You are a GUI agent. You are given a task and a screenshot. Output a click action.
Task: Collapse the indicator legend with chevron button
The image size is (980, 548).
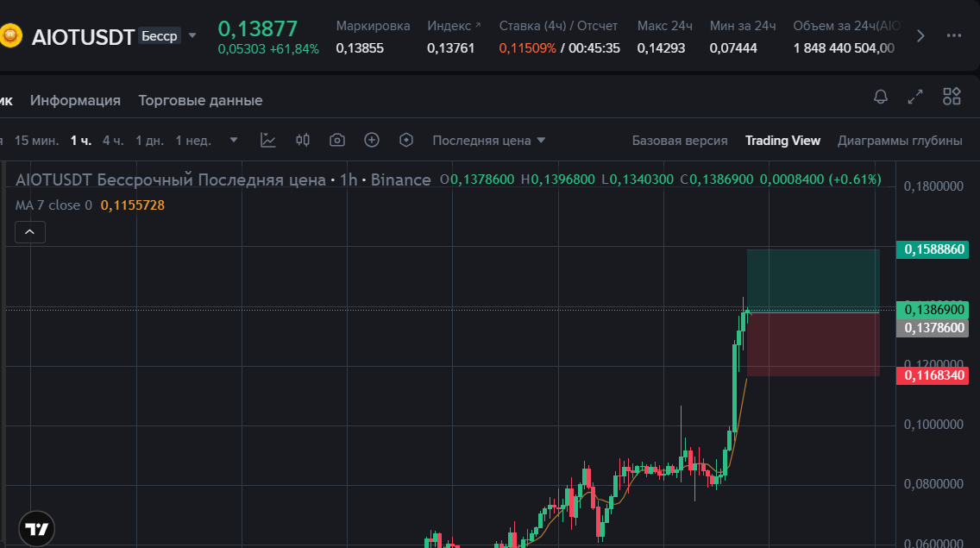click(x=30, y=232)
